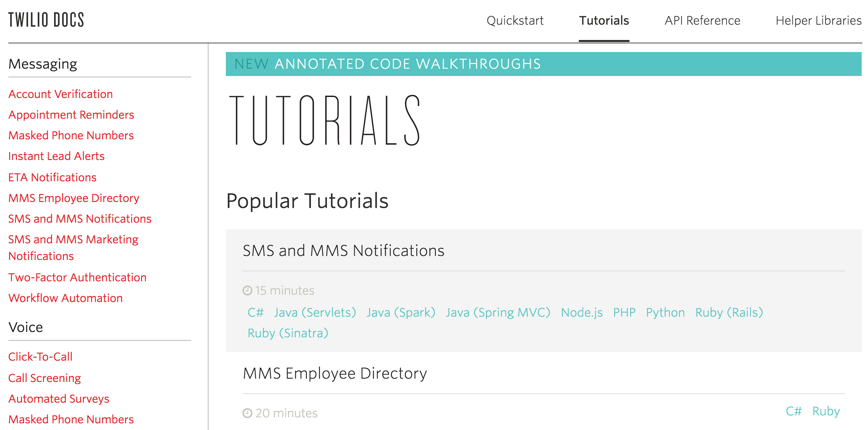Choose C# for MMS Employee Directory
868x430 pixels.
point(794,411)
